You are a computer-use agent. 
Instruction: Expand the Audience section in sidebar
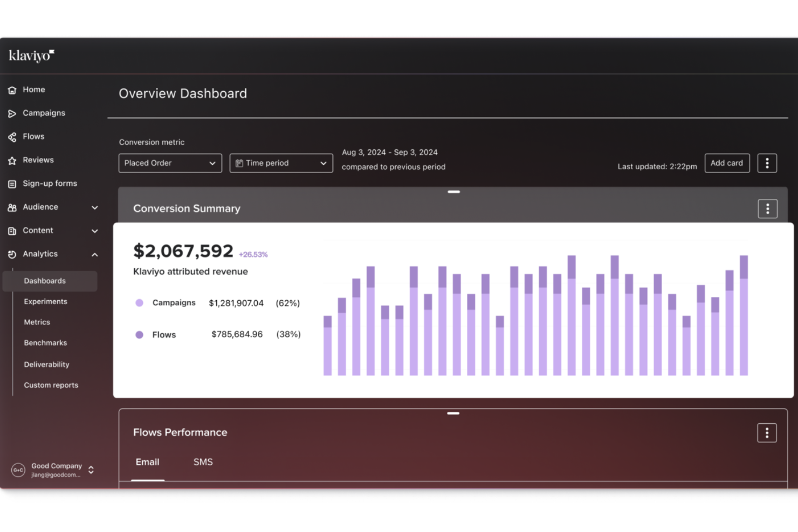pyautogui.click(x=95, y=207)
